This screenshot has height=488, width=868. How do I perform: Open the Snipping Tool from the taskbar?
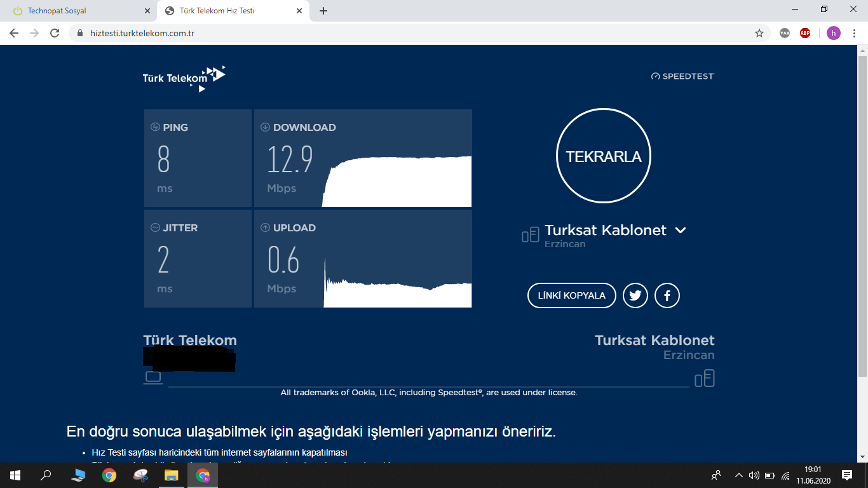point(140,475)
